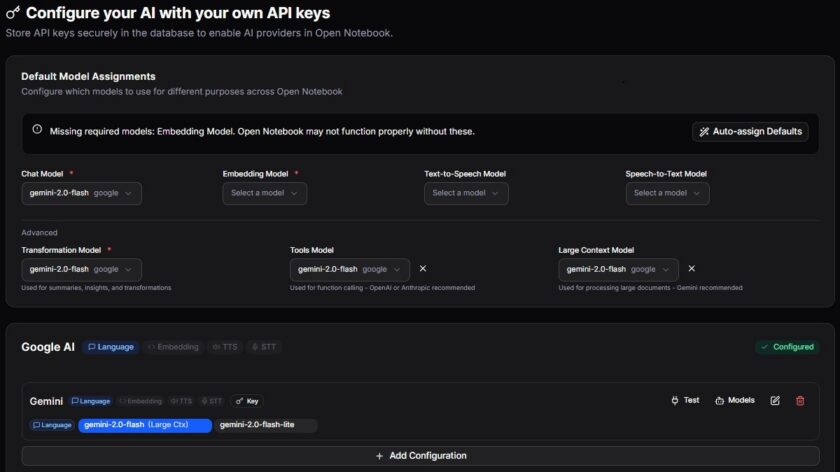
Task: Click the Key badge next to Gemini
Action: coord(247,401)
